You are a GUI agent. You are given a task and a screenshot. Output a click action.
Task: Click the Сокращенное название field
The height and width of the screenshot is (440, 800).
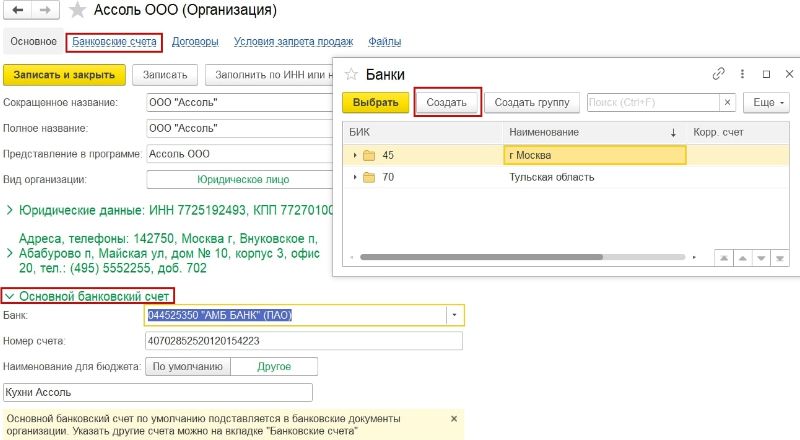pos(240,103)
